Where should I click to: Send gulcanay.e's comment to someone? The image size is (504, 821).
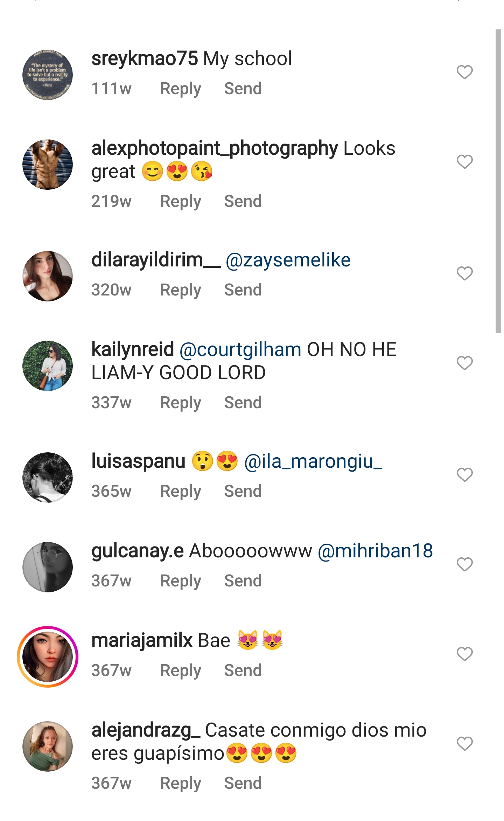243,581
